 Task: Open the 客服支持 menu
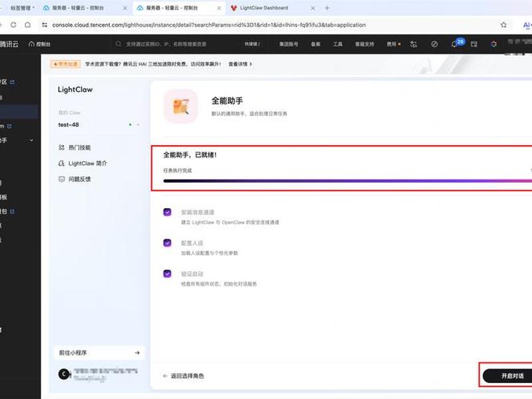pyautogui.click(x=364, y=44)
